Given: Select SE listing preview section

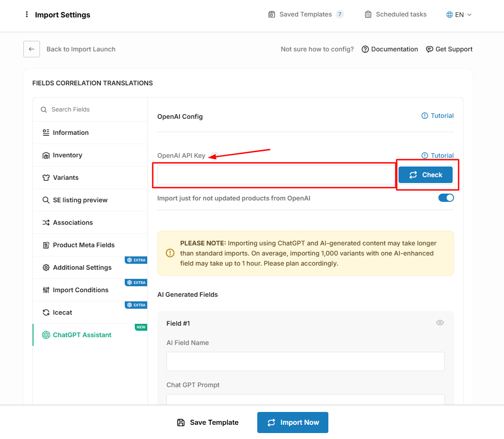Looking at the screenshot, I should [90, 200].
